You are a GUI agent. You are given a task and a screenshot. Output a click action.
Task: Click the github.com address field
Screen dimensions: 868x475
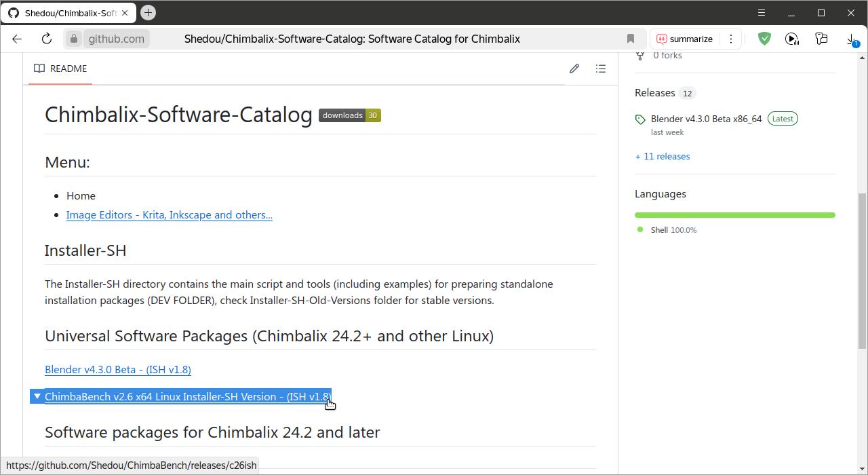pos(117,39)
